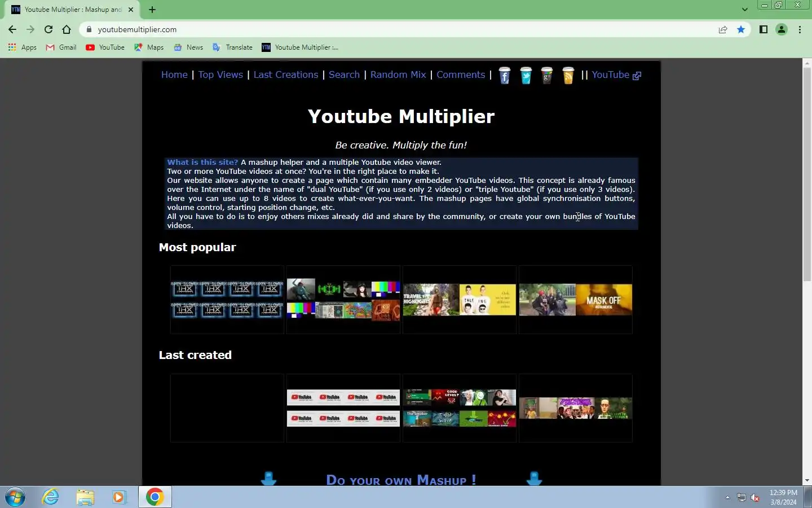The width and height of the screenshot is (812, 508).
Task: Close the Youtube Multiplier tab
Action: (131, 10)
